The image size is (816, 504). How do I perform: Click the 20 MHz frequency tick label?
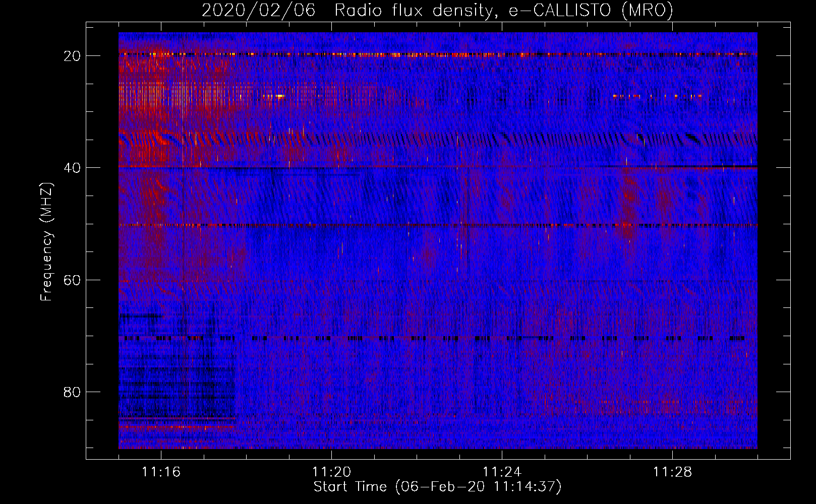[72, 56]
